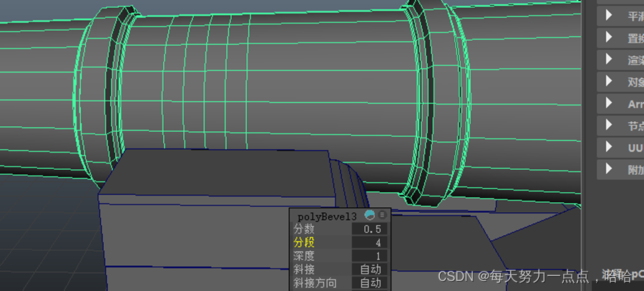
Task: Expand the 附加 section triangle
Action: 609,168
